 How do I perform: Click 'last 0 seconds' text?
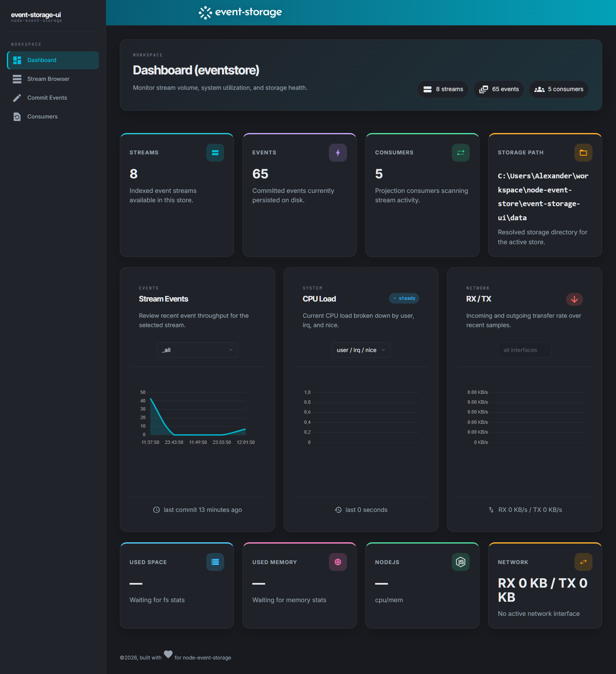(367, 510)
